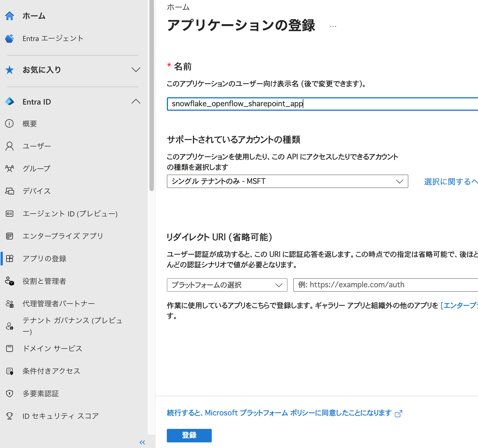478x448 pixels.
Task: Select the Entra エージェント icon
Action: tap(10, 38)
